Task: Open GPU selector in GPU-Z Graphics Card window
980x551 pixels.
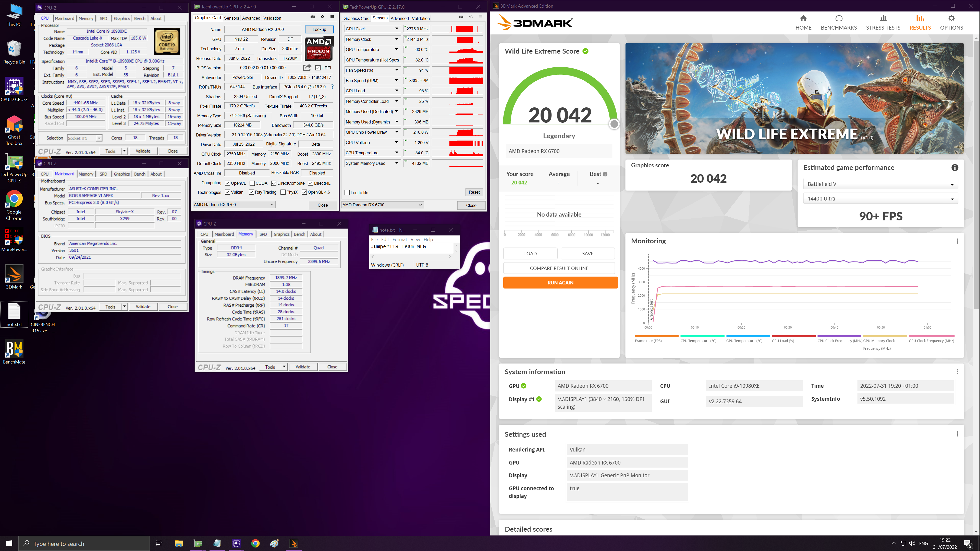Action: click(x=234, y=205)
